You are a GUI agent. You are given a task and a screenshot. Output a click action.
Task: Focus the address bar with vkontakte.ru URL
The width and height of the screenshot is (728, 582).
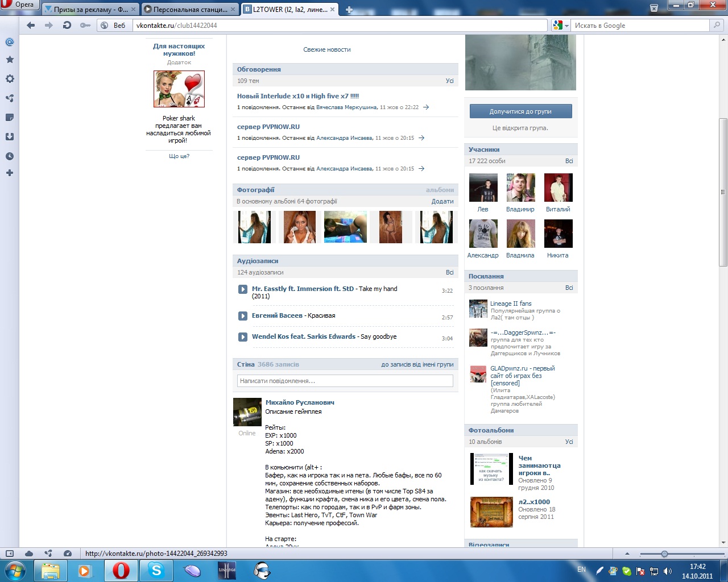coord(340,26)
